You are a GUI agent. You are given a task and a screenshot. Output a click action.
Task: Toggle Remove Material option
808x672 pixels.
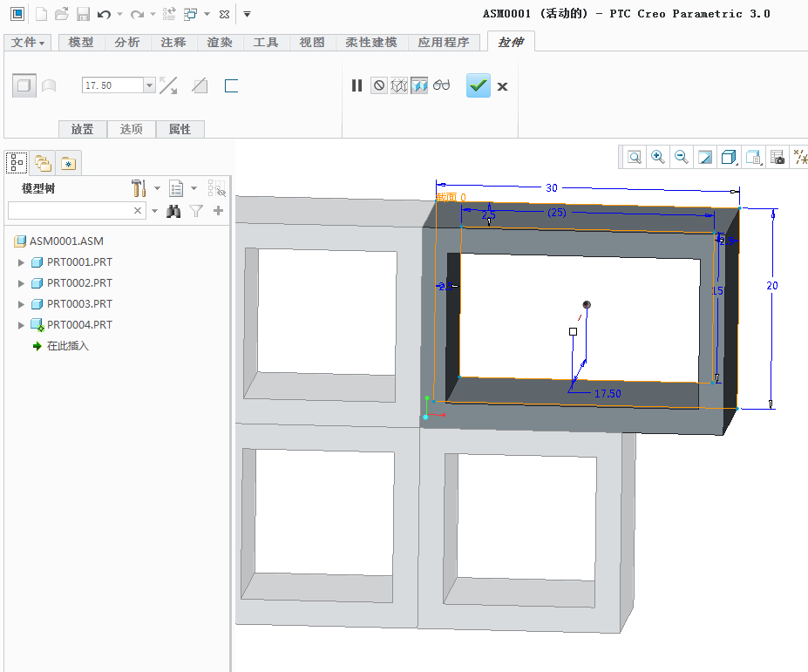[200, 85]
